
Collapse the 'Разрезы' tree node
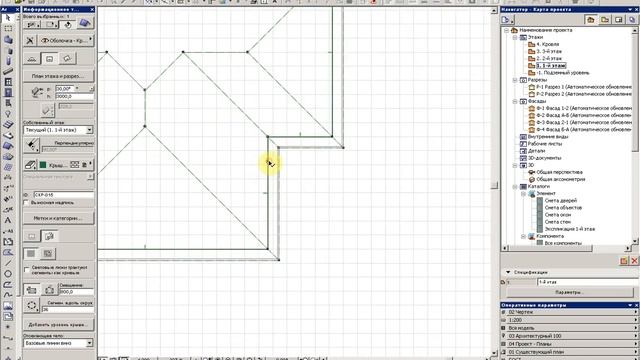(x=515, y=80)
